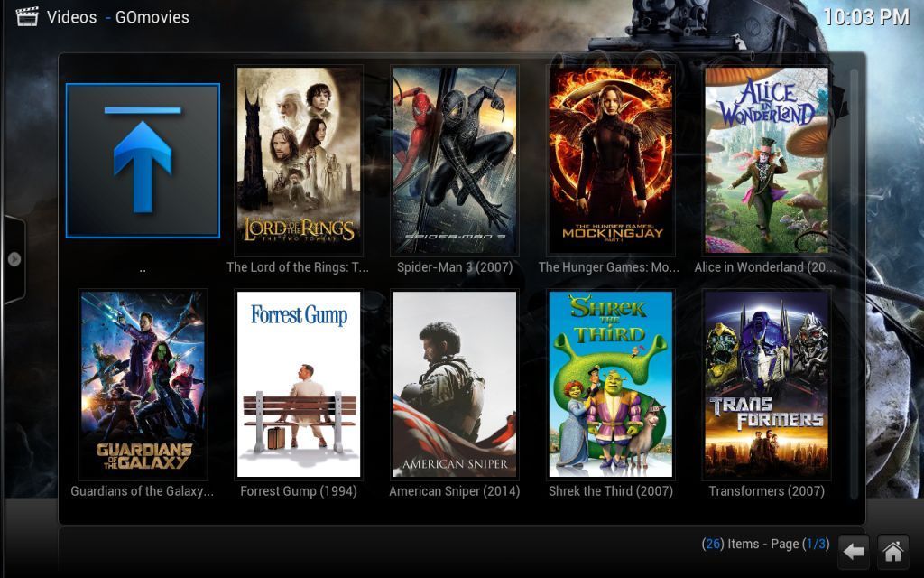Open The Hunger Games Mockingjay poster
Image resolution: width=924 pixels, height=578 pixels.
pos(611,160)
